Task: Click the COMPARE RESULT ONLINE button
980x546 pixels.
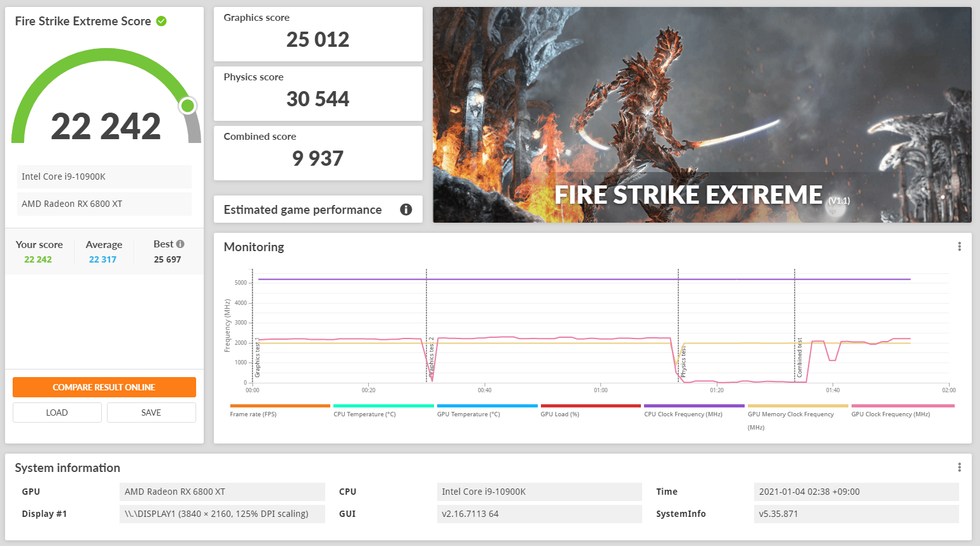Action: click(104, 387)
